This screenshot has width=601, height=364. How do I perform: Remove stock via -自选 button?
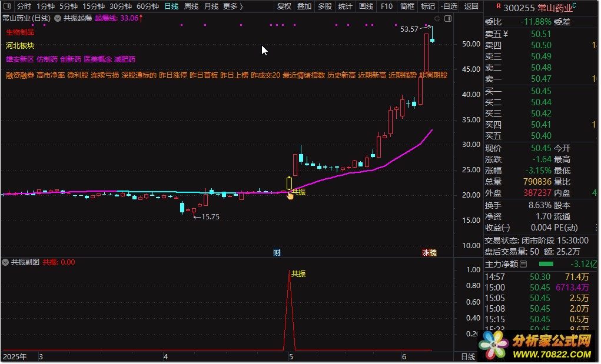click(449, 6)
